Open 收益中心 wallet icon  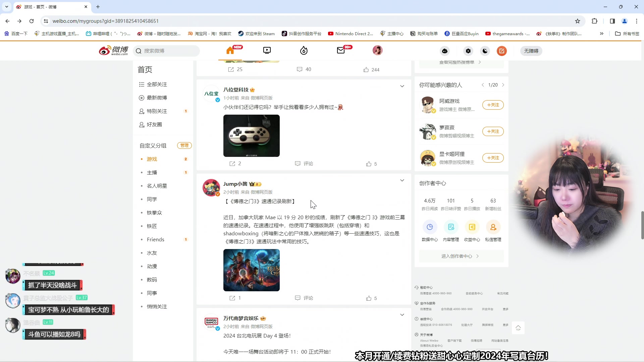(x=472, y=227)
